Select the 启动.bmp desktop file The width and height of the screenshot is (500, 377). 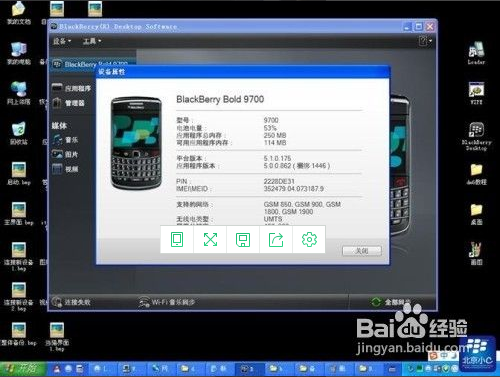pyautogui.click(x=19, y=173)
